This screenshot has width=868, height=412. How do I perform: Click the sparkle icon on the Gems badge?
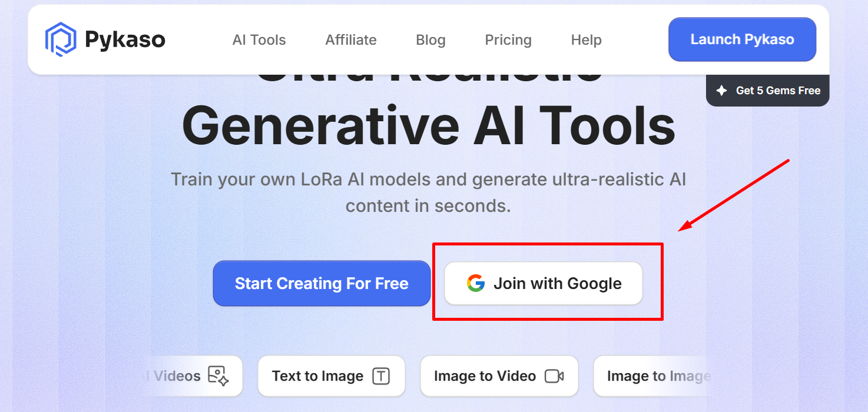tap(722, 90)
